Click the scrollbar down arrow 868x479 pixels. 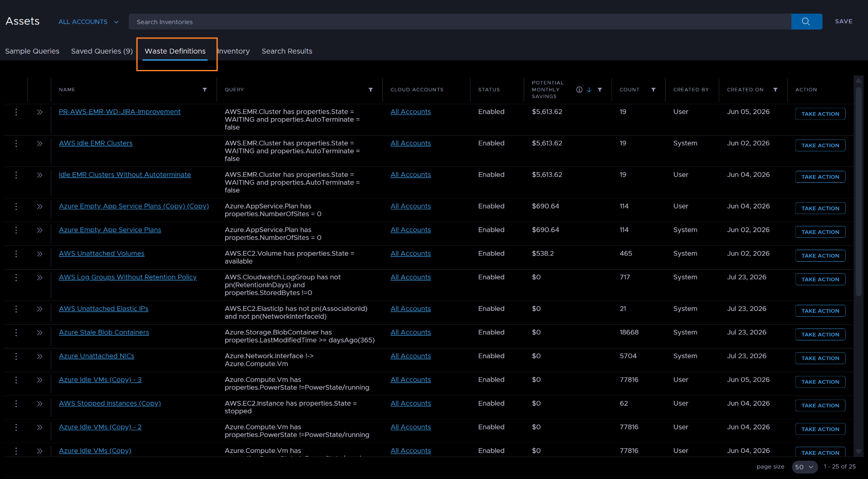tap(859, 451)
